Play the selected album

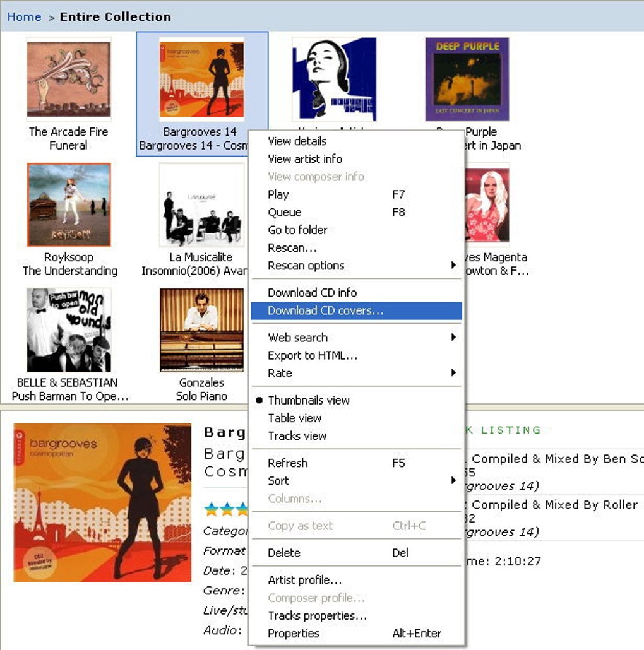point(278,194)
